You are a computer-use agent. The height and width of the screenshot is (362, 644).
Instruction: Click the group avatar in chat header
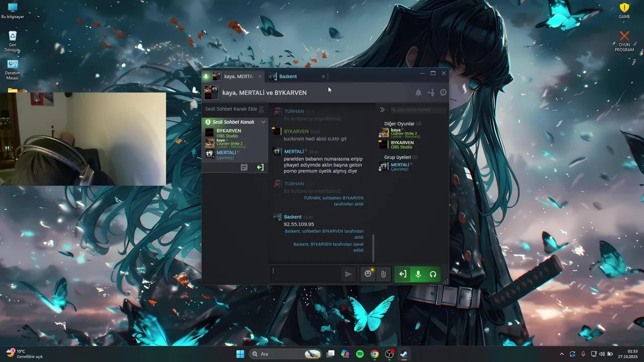point(211,93)
